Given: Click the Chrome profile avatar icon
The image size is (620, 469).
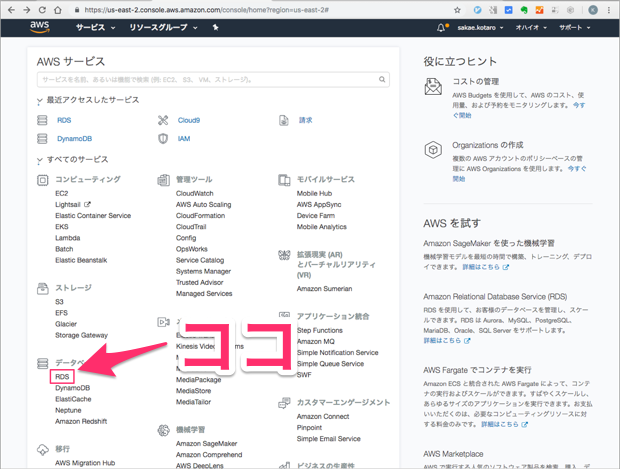Looking at the screenshot, I should coord(593,10).
